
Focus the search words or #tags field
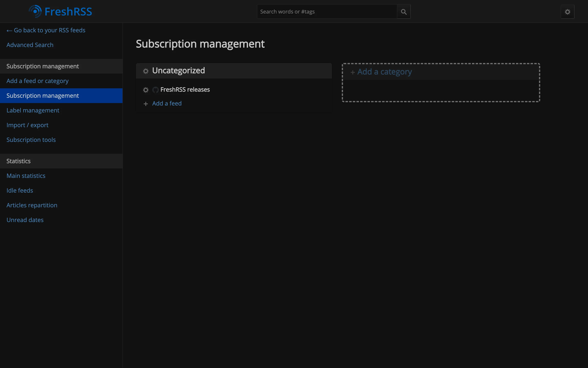click(x=327, y=12)
